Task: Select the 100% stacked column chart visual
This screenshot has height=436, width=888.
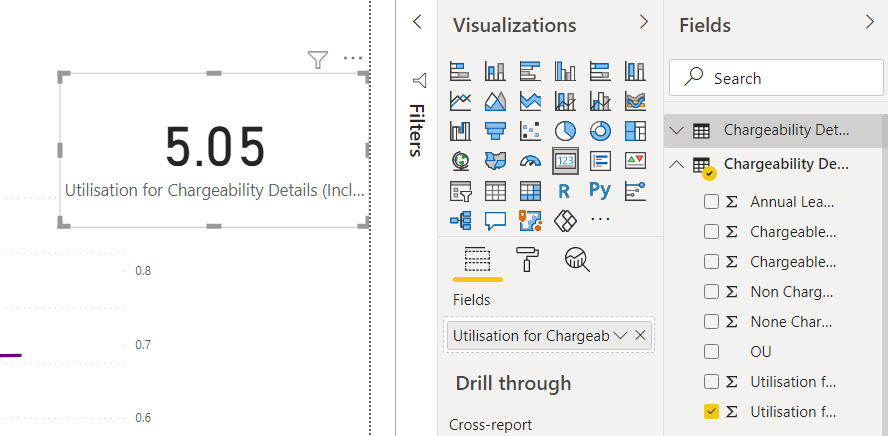Action: pyautogui.click(x=635, y=71)
